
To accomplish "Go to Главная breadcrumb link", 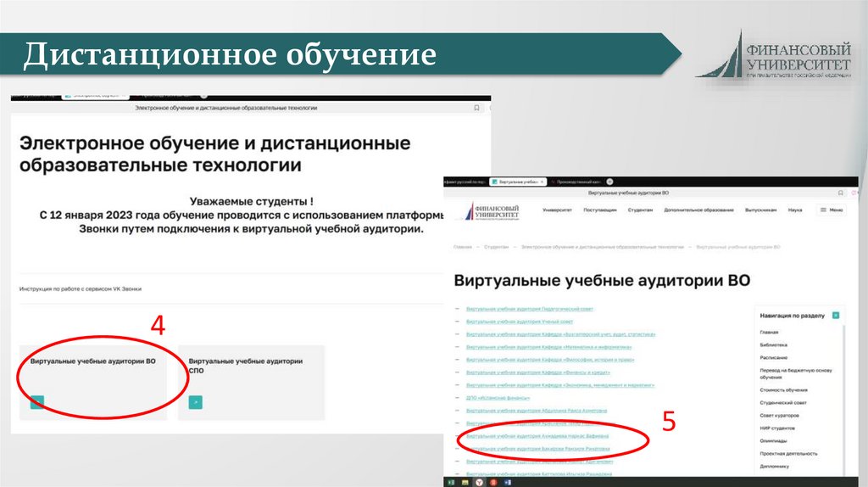I will [x=462, y=247].
